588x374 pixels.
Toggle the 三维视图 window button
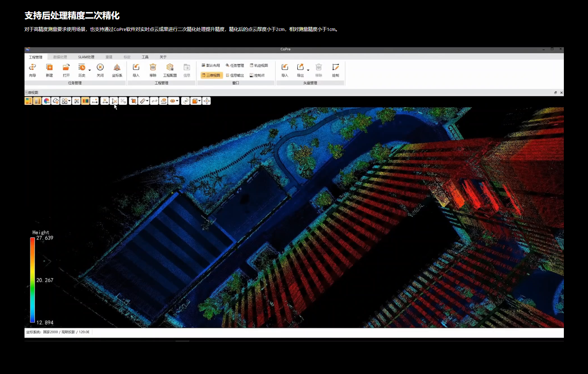pos(211,75)
